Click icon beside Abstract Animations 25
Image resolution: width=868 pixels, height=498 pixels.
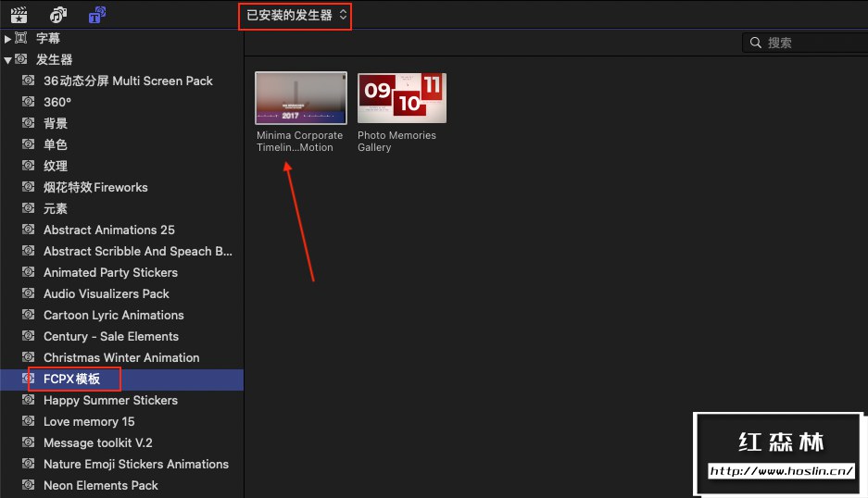tap(28, 229)
